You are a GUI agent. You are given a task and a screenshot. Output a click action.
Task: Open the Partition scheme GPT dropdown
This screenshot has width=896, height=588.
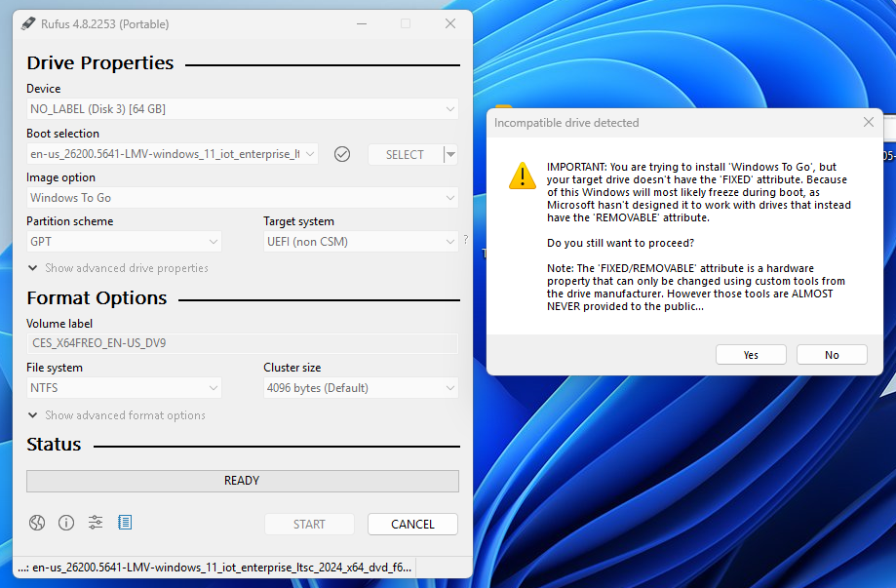tap(124, 242)
